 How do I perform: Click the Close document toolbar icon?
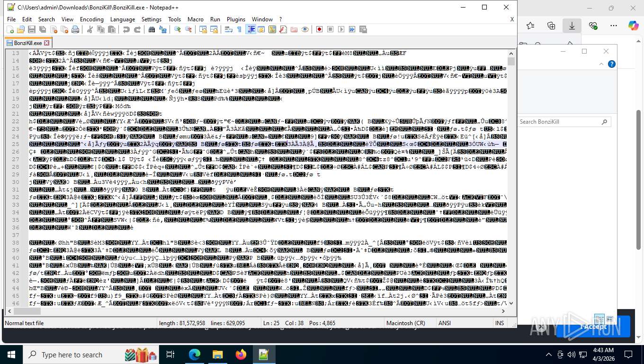(x=54, y=29)
